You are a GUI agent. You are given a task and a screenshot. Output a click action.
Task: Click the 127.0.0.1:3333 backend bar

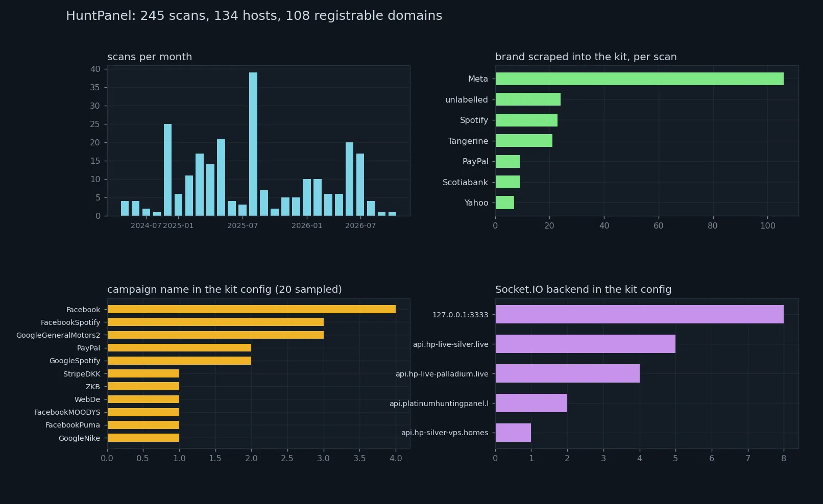point(639,314)
